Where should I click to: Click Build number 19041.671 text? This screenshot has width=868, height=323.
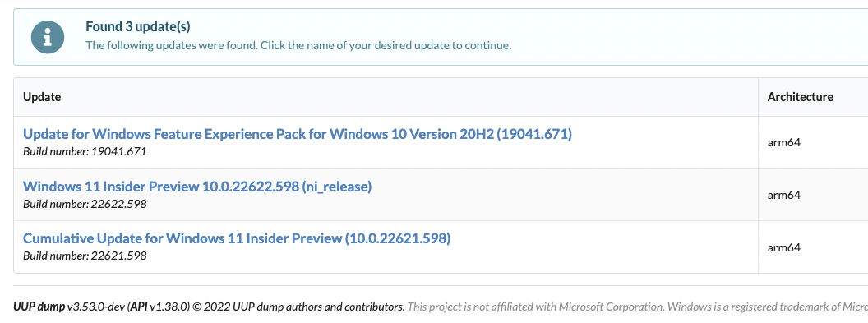[x=85, y=151]
